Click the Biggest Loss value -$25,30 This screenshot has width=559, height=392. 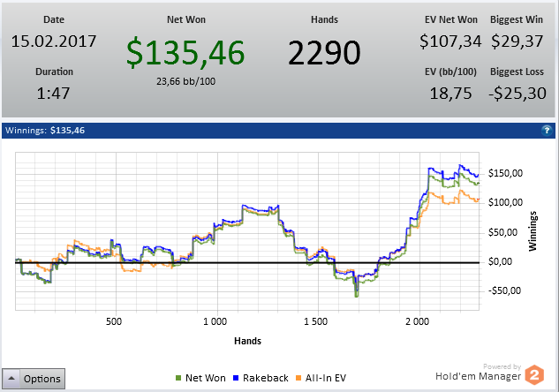tap(517, 94)
